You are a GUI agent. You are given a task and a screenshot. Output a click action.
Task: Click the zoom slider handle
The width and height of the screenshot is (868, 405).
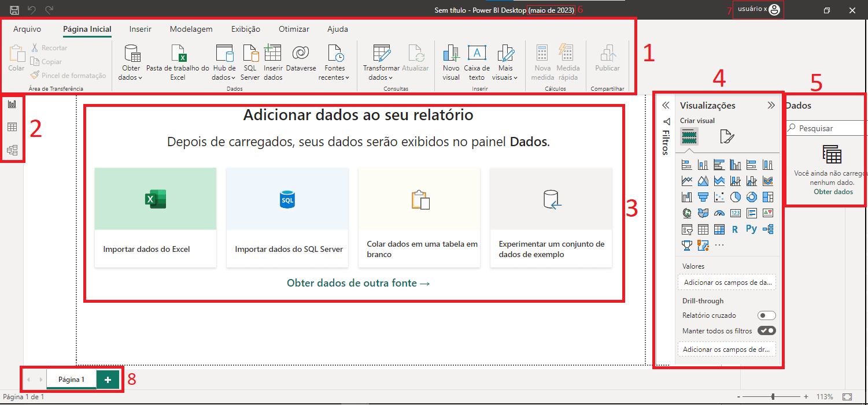click(773, 397)
